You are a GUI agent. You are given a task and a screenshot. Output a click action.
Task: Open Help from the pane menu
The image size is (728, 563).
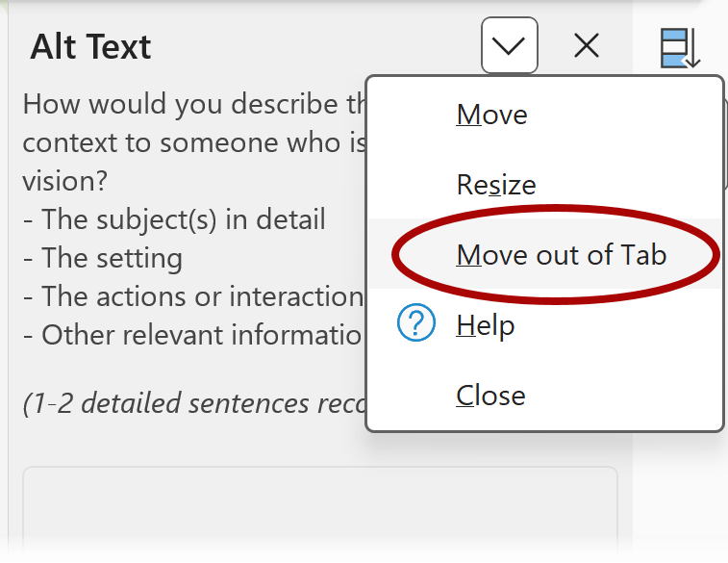click(x=486, y=326)
